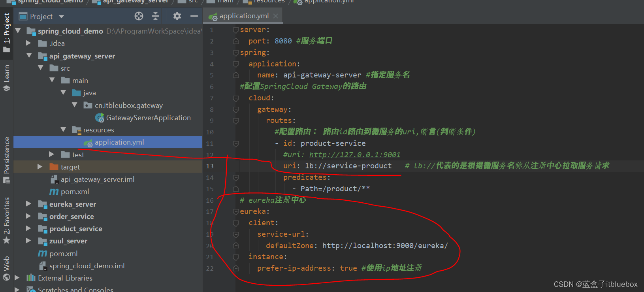
Task: Click defaultZone URL http://localhost:9000/eureka/
Action: pos(385,245)
